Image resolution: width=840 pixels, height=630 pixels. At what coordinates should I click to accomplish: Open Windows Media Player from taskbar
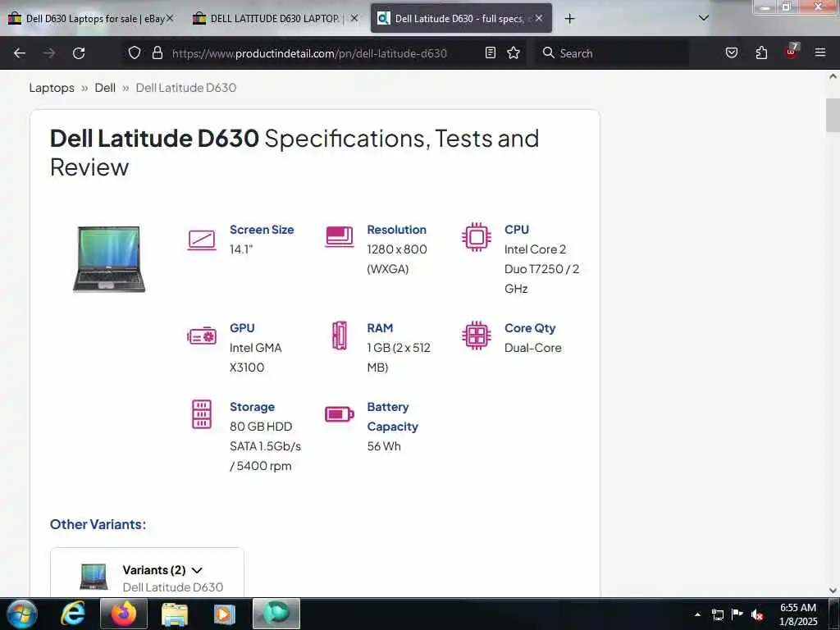point(225,614)
